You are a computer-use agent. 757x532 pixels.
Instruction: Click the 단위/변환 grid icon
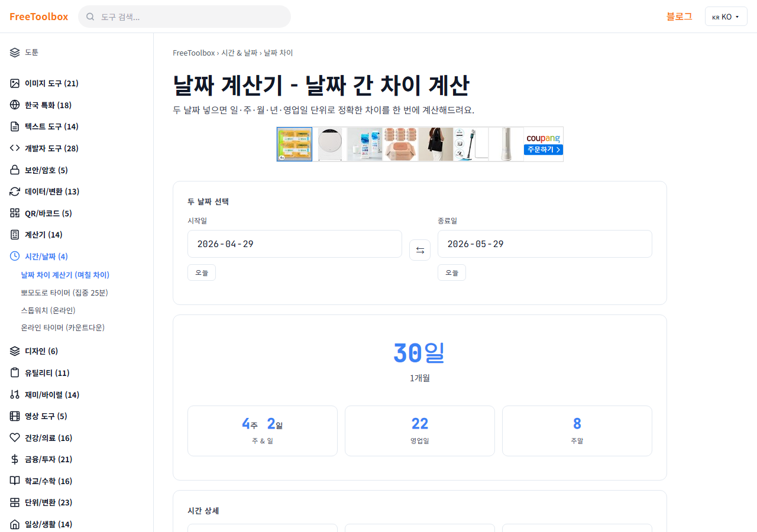coord(15,502)
